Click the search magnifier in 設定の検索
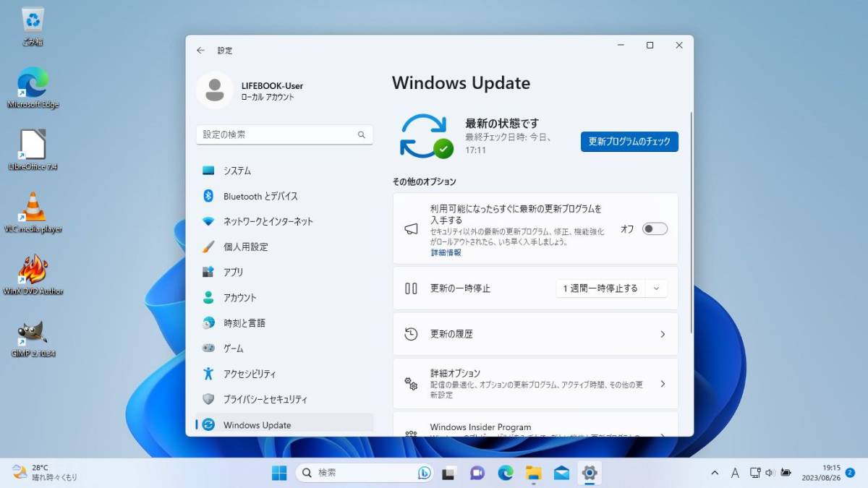This screenshot has height=488, width=868. (362, 134)
